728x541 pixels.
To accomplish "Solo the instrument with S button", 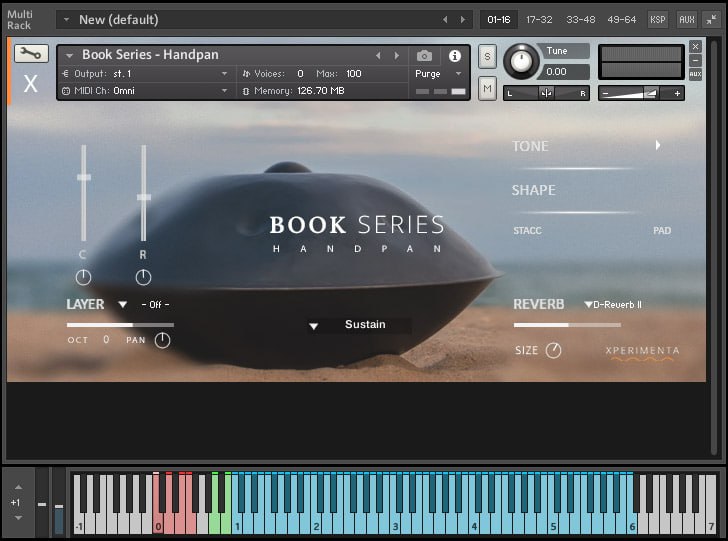I will (487, 57).
